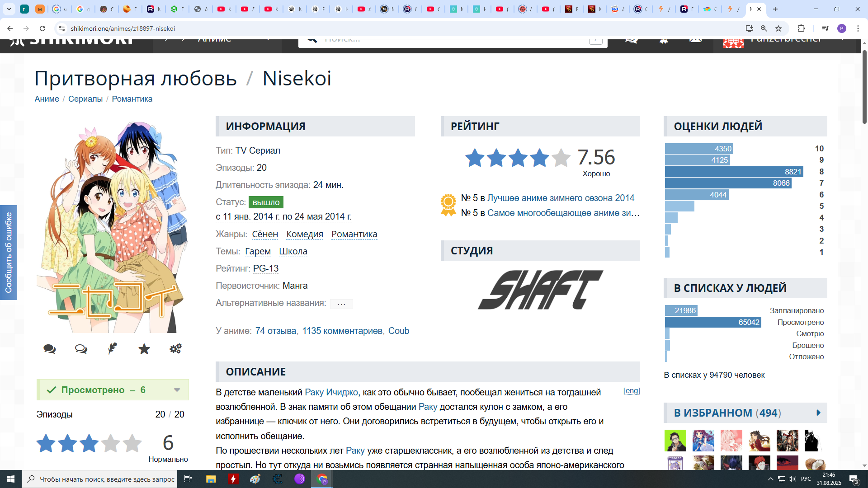
Task: Expand the В избранном (494) arrow
Action: tap(818, 413)
